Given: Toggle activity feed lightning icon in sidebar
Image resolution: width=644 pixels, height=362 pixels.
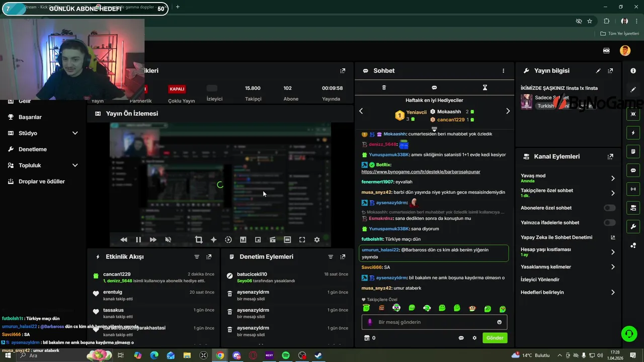Looking at the screenshot, I should pos(633,133).
